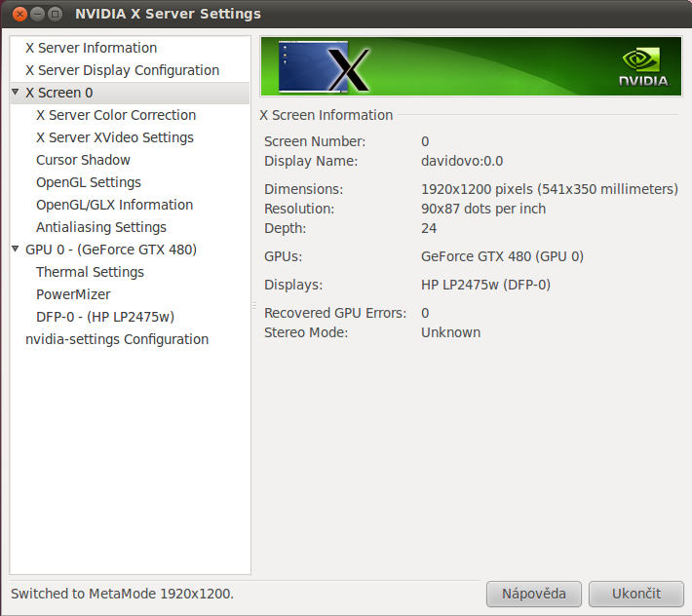Go to Cursor Shadow settings
This screenshot has width=692, height=616.
(83, 160)
